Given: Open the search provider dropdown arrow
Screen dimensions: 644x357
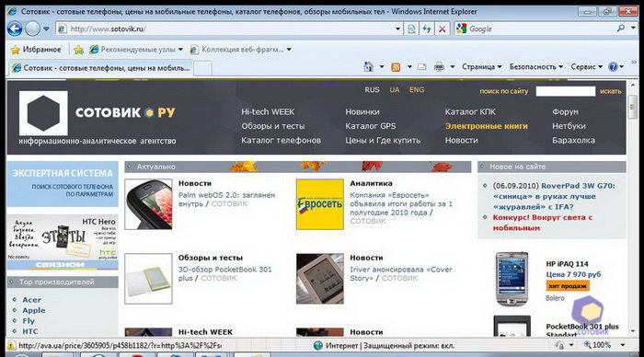Looking at the screenshot, I should click(x=634, y=29).
